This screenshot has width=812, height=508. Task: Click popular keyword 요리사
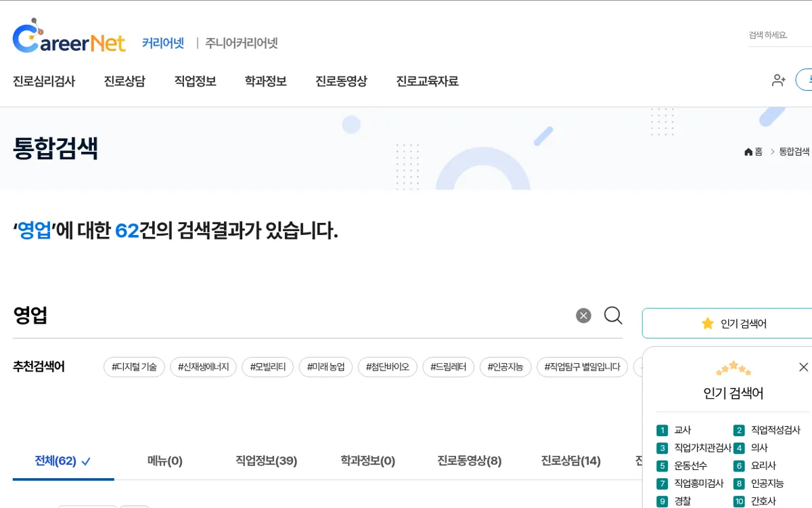pos(763,466)
